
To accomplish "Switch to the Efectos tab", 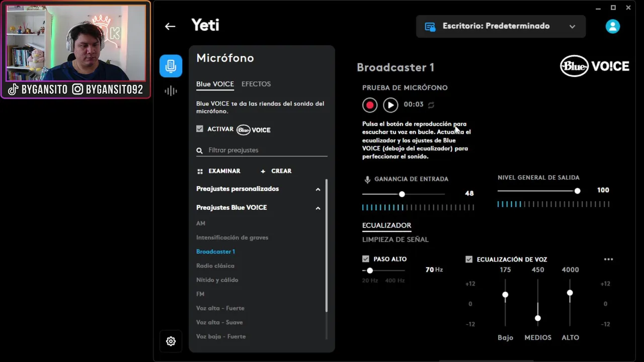I will 256,84.
